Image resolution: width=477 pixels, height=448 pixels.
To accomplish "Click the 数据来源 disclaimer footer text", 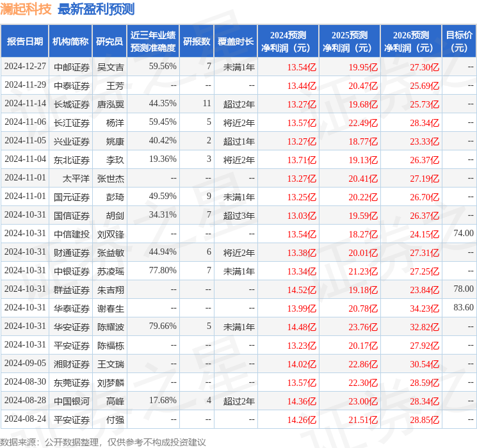I will [x=103, y=442].
